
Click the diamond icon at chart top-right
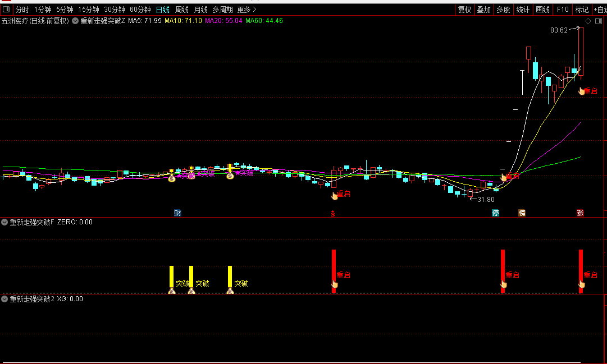tap(588, 21)
